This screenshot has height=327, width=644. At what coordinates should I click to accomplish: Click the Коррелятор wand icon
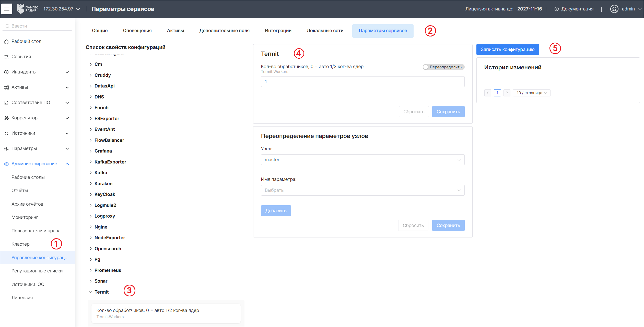pyautogui.click(x=6, y=118)
